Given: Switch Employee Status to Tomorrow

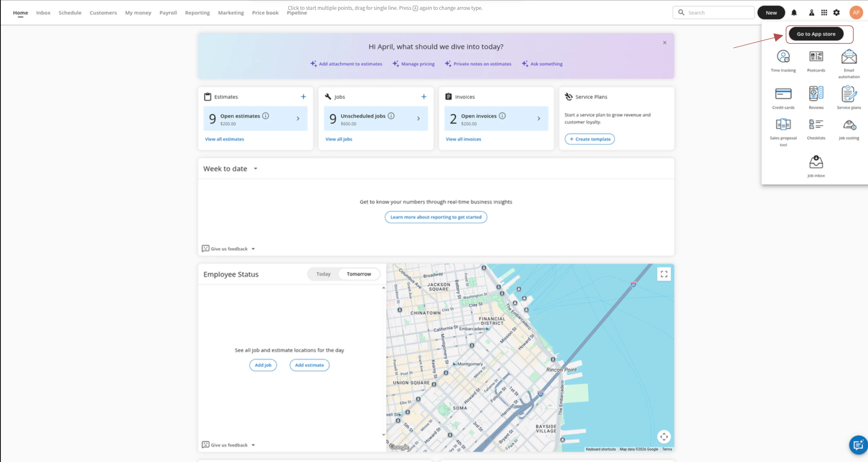Looking at the screenshot, I should tap(359, 274).
